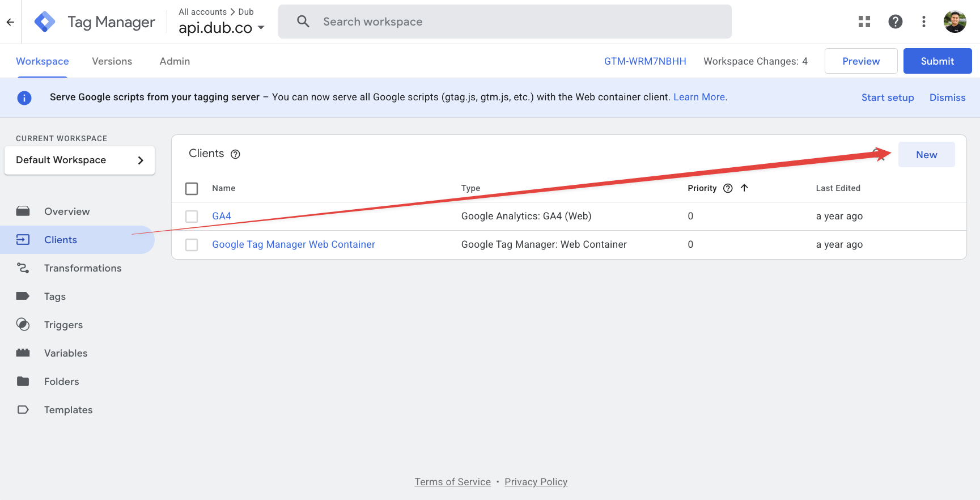Open the Terms of Service link
Viewport: 980px width, 500px height.
tap(452, 482)
